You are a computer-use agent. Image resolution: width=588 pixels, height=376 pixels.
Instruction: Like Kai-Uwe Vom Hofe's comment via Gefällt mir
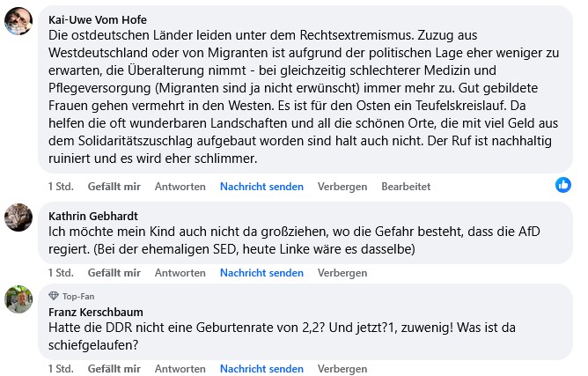tap(114, 187)
